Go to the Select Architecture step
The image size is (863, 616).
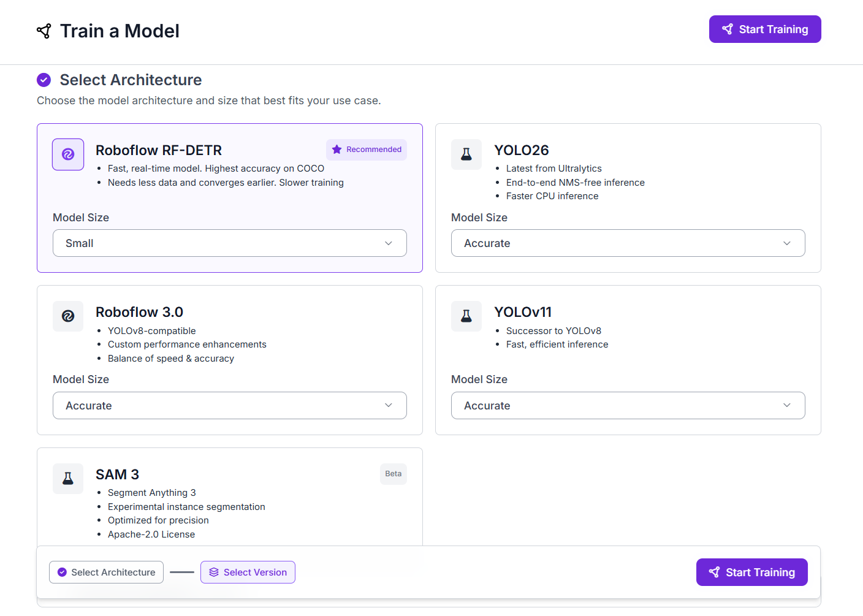106,572
